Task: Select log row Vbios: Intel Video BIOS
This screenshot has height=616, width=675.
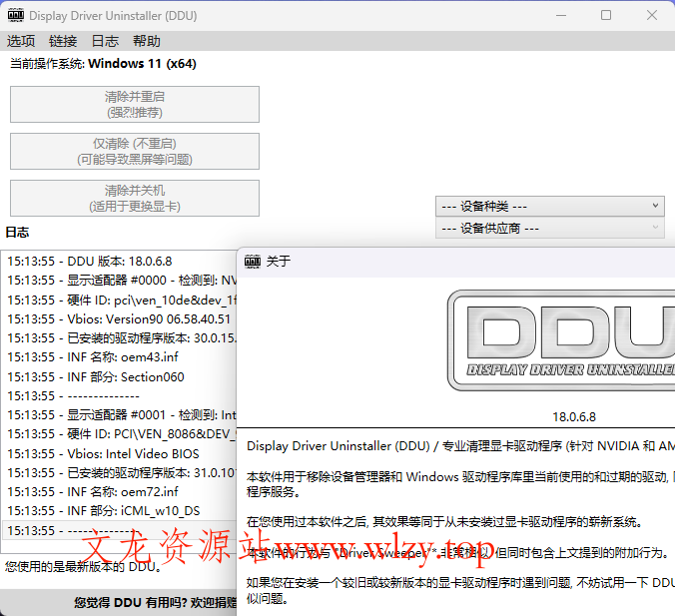Action: (120, 453)
